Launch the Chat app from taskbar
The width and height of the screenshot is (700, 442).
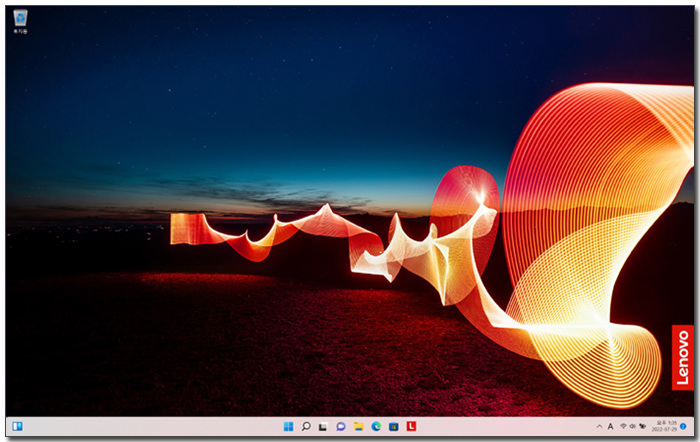(341, 426)
